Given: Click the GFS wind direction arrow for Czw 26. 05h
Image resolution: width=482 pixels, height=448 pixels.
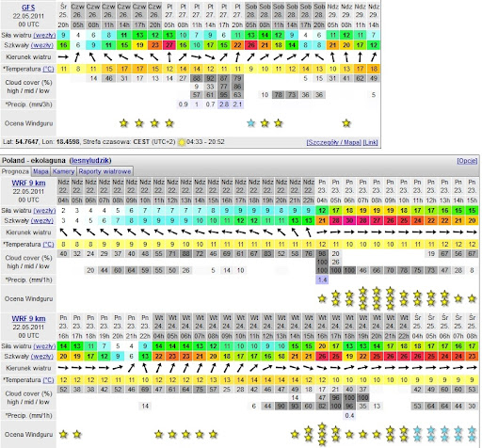Looking at the screenshot, I should (x=77, y=57).
